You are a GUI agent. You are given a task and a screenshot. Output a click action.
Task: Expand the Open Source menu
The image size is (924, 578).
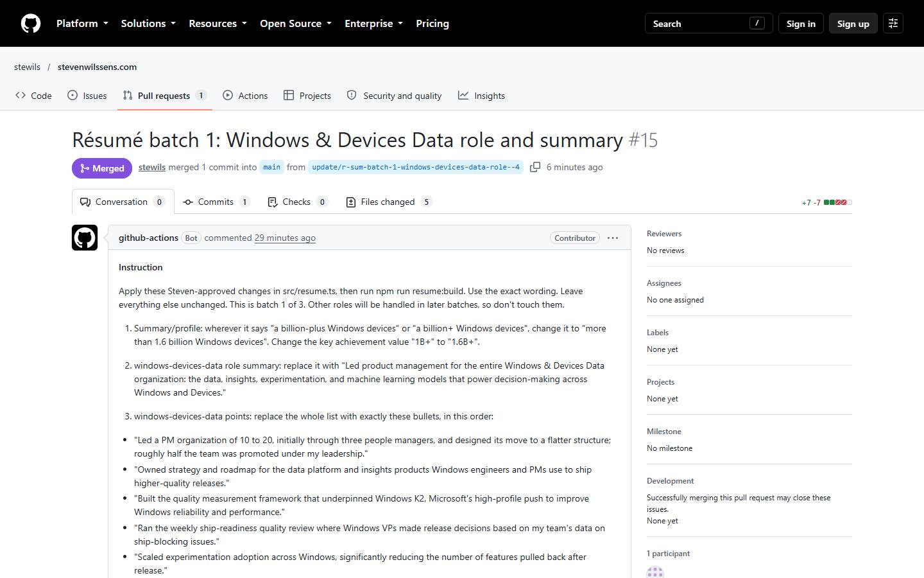296,24
